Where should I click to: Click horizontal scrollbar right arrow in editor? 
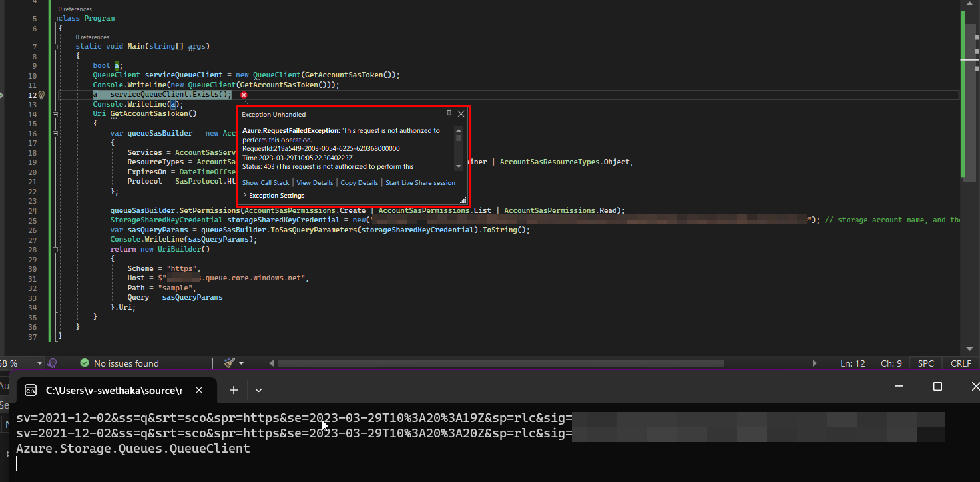click(x=815, y=363)
